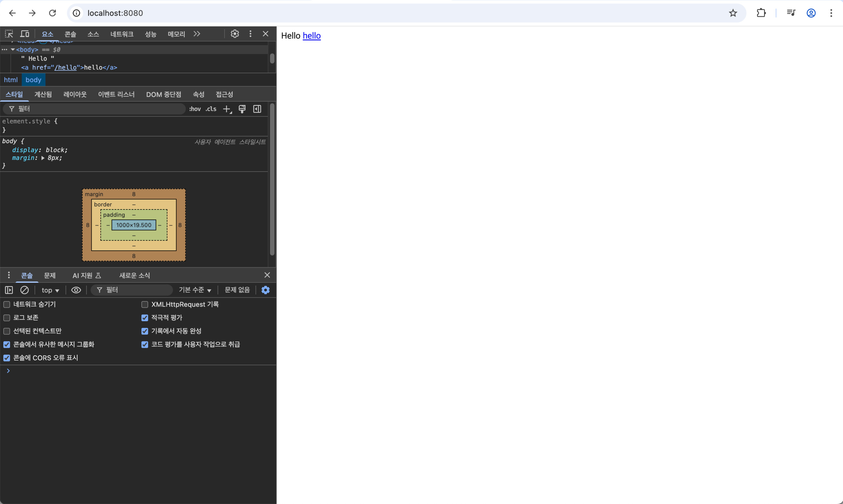Image resolution: width=843 pixels, height=504 pixels.
Task: Toggle the .cls element classes panel
Action: (x=211, y=109)
